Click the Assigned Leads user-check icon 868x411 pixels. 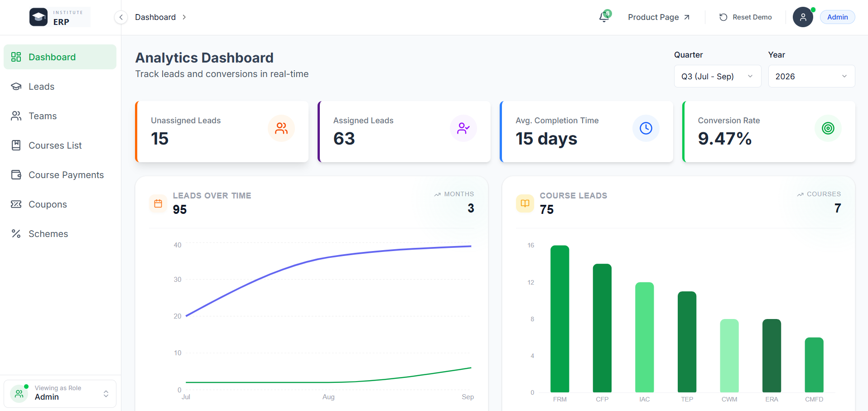463,128
